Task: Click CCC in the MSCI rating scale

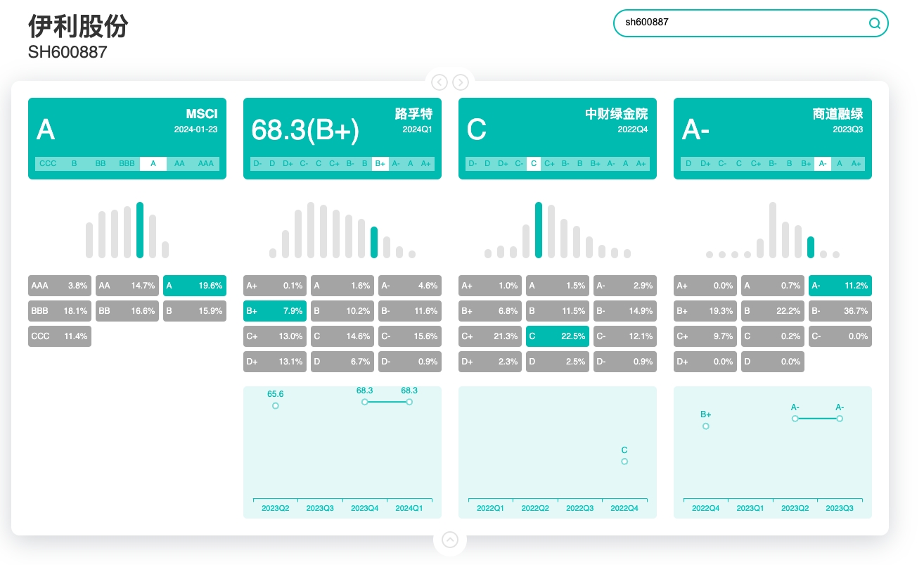Action: [48, 163]
